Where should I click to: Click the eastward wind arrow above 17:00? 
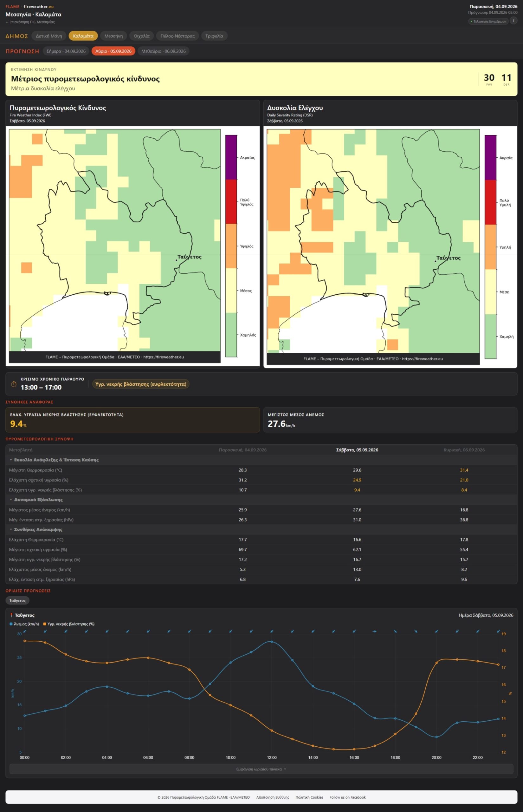375,631
